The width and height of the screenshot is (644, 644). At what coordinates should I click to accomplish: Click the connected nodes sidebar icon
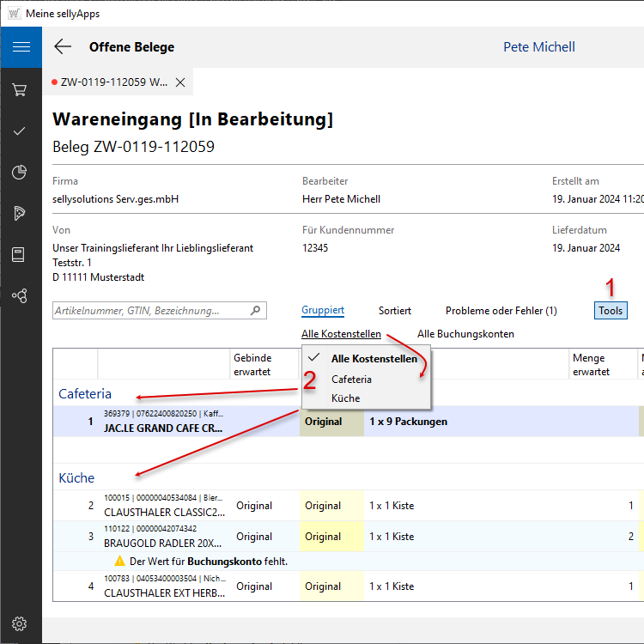pyautogui.click(x=20, y=295)
